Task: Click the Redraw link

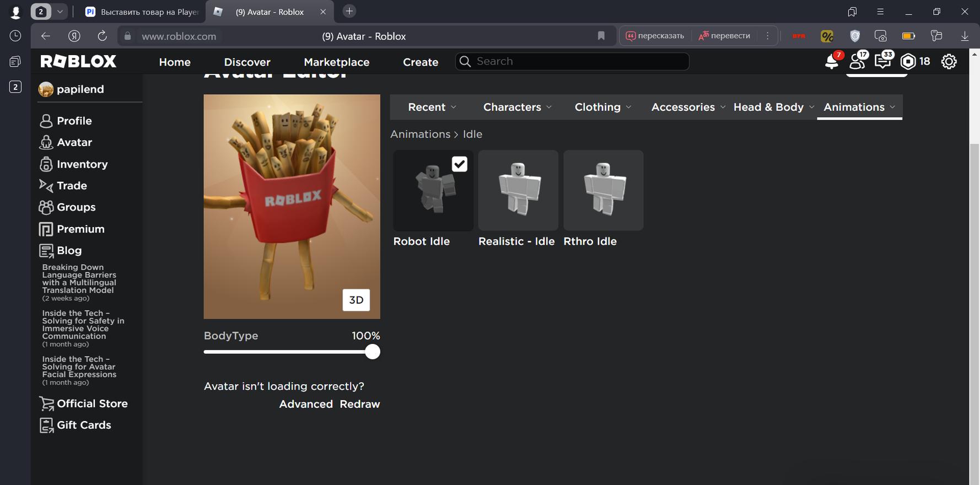Action: coord(359,404)
